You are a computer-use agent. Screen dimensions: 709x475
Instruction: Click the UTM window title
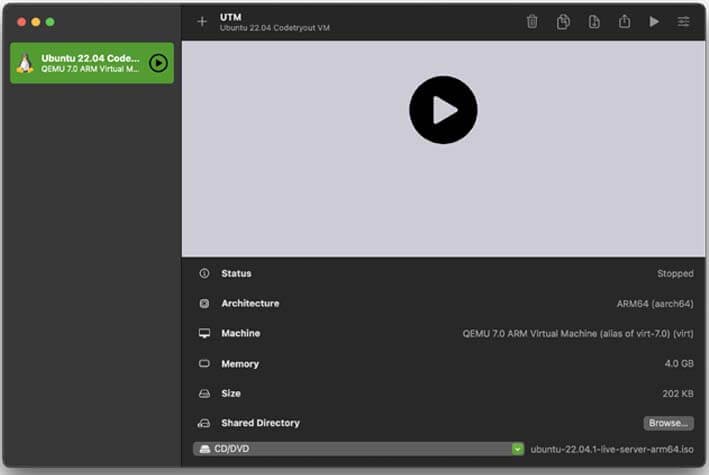(231, 17)
